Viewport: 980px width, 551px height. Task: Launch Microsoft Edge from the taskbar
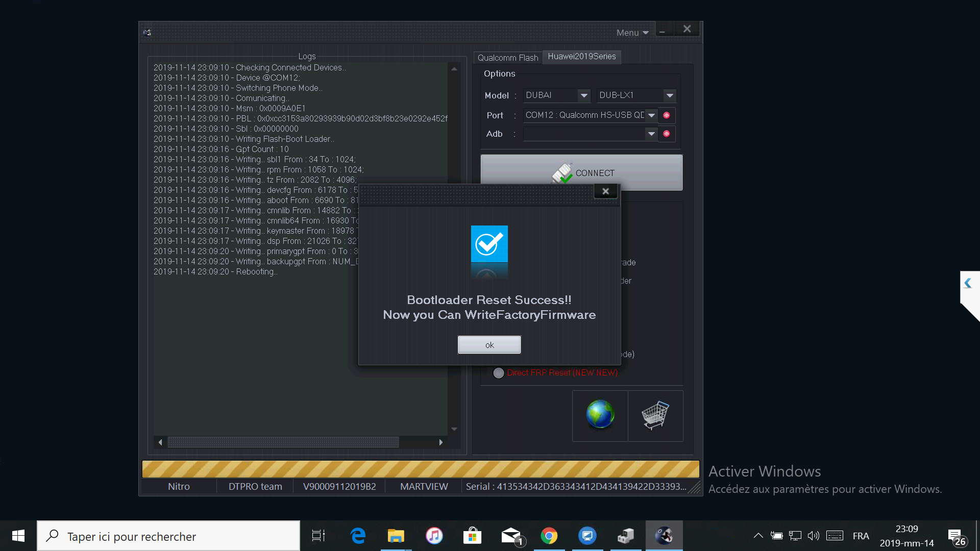pyautogui.click(x=358, y=536)
